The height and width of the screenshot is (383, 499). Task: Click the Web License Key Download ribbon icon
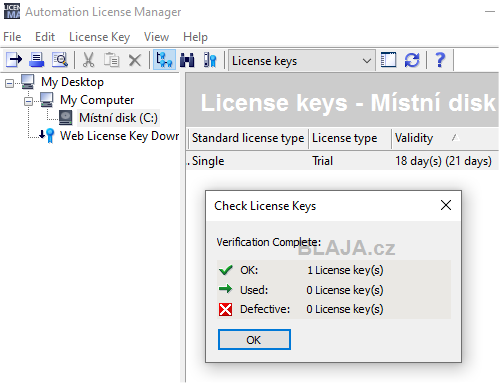tap(47, 136)
